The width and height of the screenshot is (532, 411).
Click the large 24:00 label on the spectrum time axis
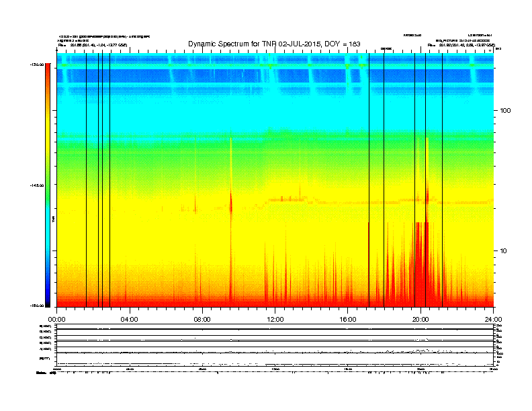point(493,320)
